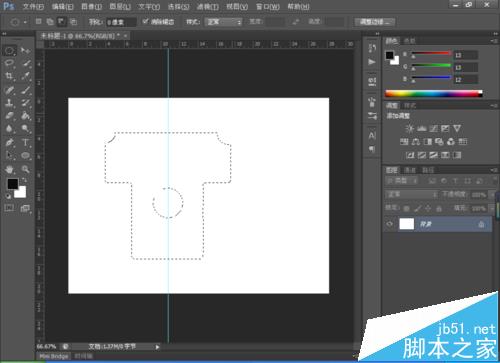Open the Filter menu
Image resolution: width=500 pixels, height=363 pixels.
click(x=207, y=7)
